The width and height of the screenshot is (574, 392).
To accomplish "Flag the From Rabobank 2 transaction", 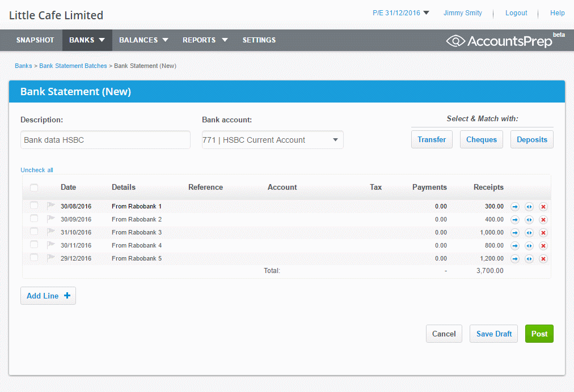I will pyautogui.click(x=51, y=219).
